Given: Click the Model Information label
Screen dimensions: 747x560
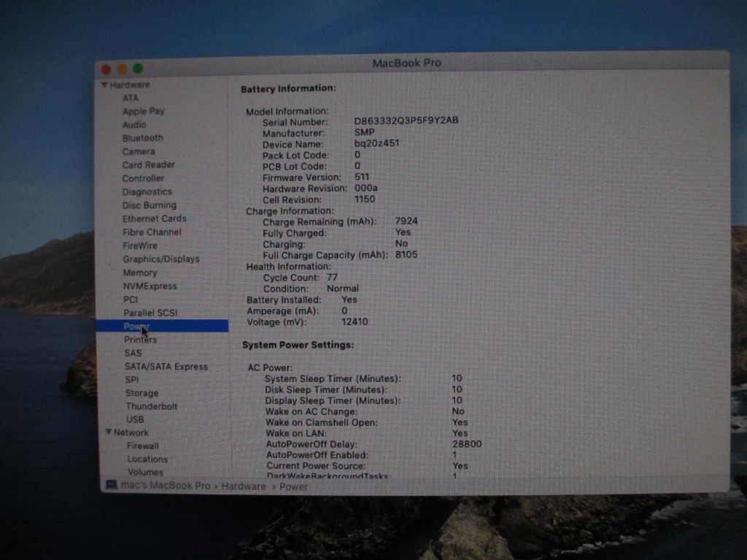Looking at the screenshot, I should tap(287, 112).
